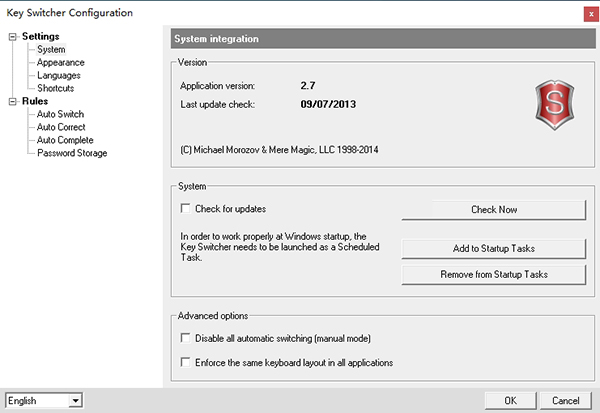Enable the Check for updates checkbox
600x413 pixels.
point(185,209)
